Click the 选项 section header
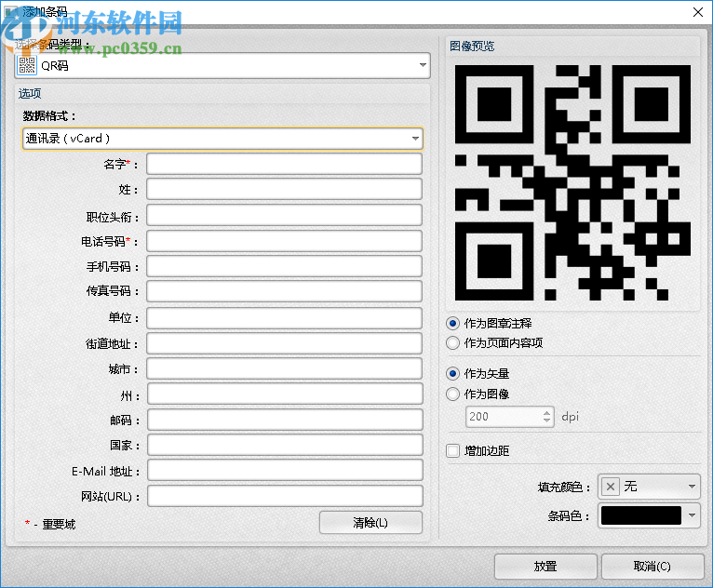Screen dimensions: 713x588 [30, 94]
